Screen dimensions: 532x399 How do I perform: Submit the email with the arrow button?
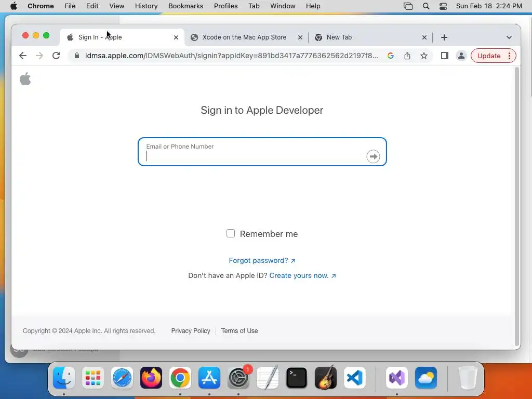tap(373, 156)
